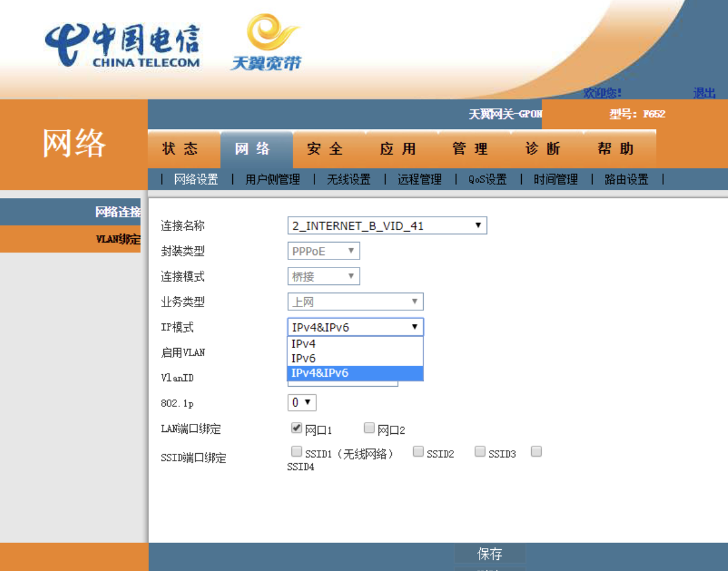
Task: Open 路由设置 submenu
Action: pos(626,179)
